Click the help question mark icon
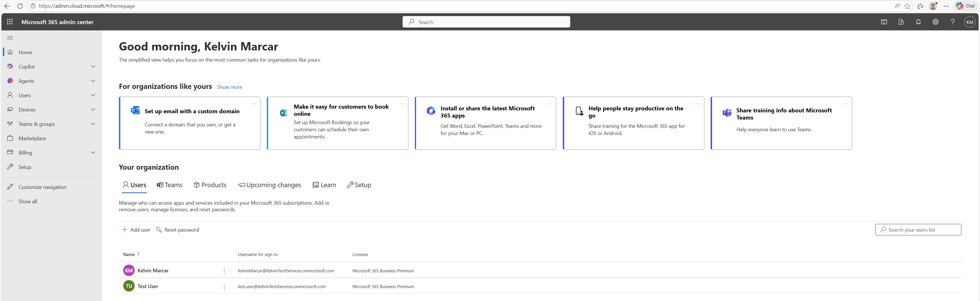This screenshot has width=980, height=301. (952, 22)
